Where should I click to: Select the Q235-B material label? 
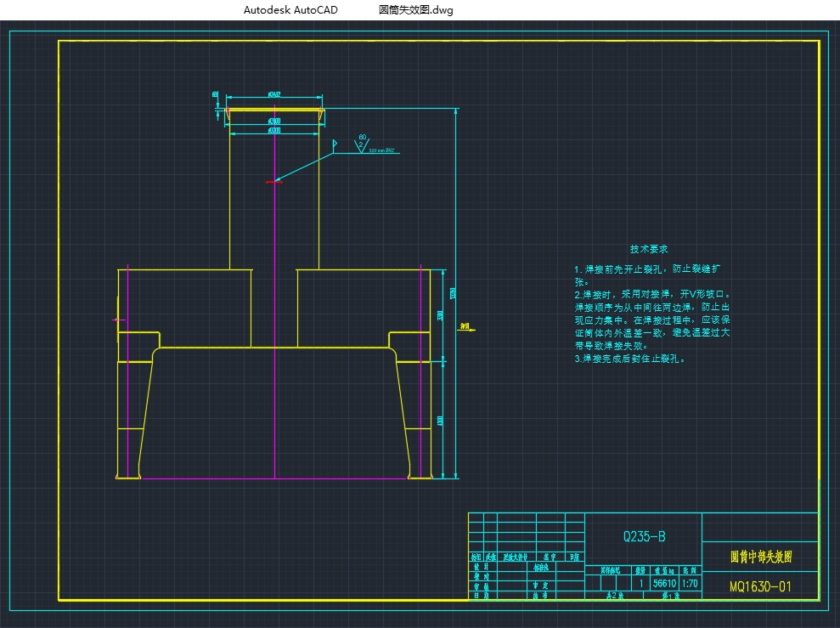pos(644,536)
